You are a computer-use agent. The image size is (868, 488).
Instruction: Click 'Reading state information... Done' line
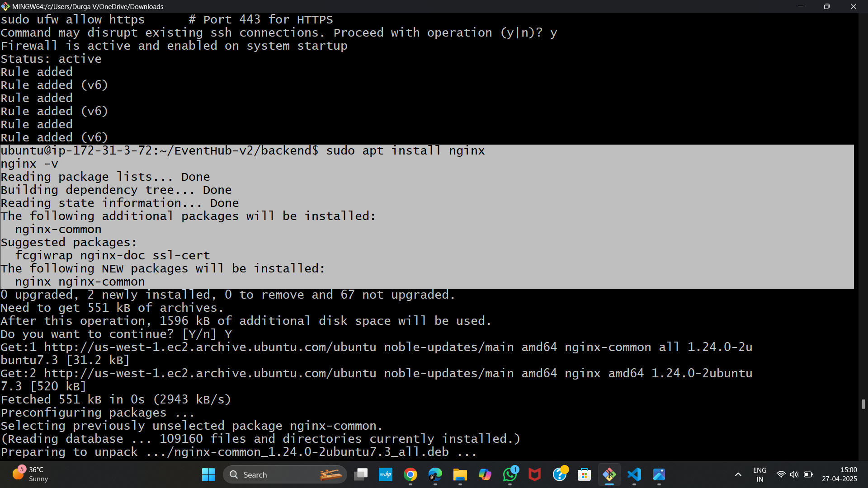(120, 203)
